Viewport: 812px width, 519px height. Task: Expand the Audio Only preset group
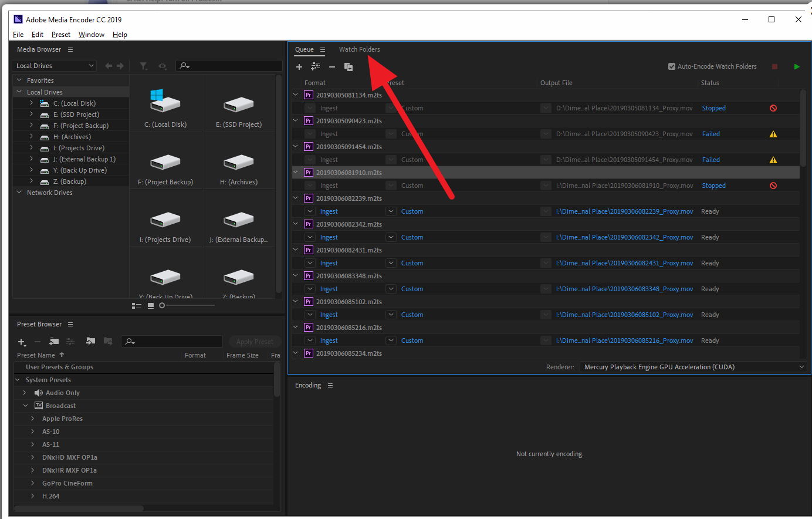[x=25, y=393]
